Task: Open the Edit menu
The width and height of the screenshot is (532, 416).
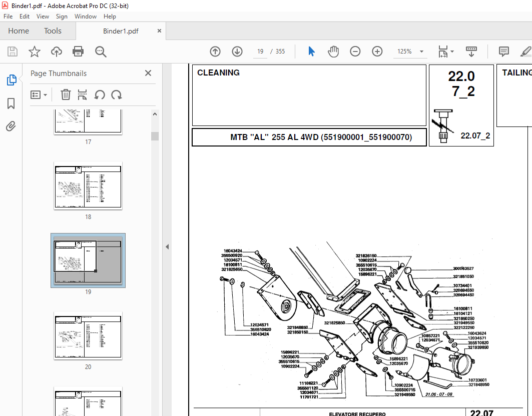Action: (24, 16)
